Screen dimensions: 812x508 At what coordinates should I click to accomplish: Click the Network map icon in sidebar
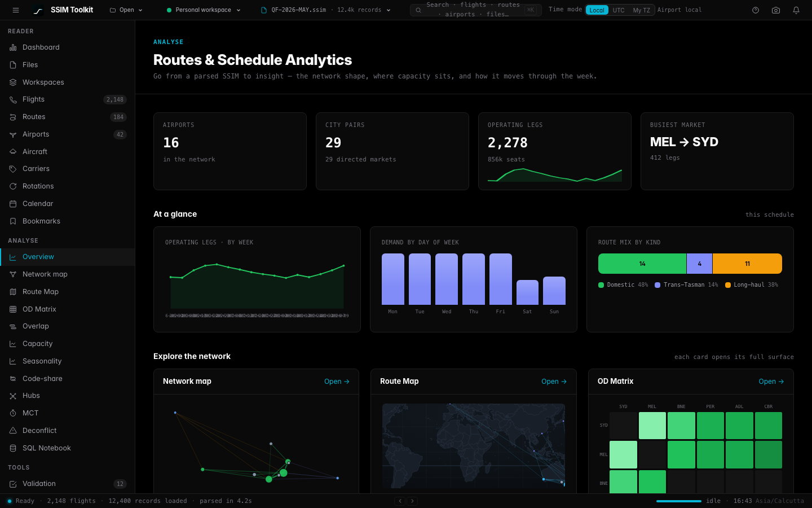click(x=13, y=274)
